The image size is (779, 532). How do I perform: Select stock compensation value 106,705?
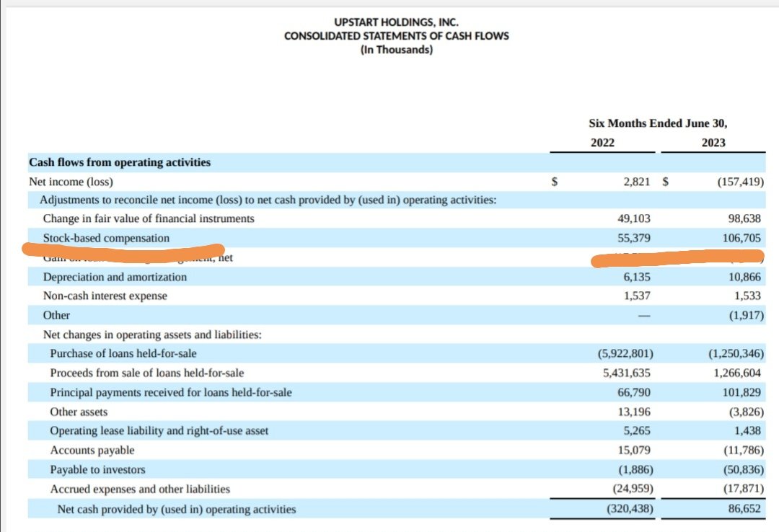(x=741, y=238)
